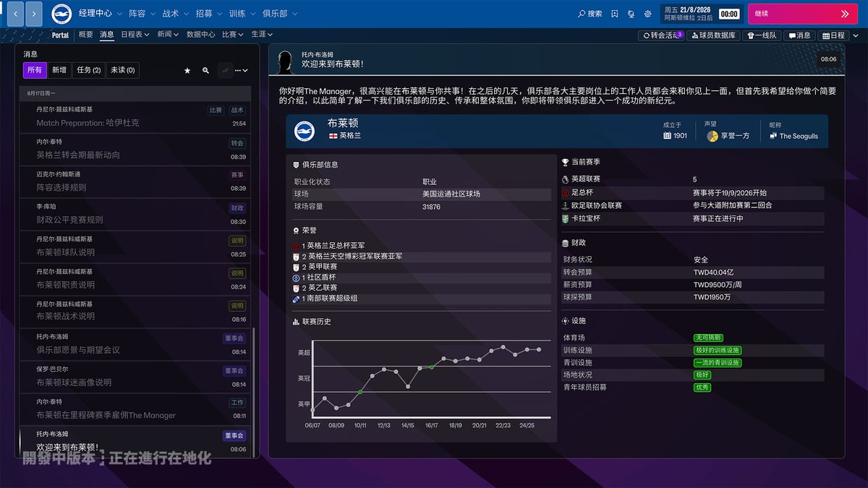
Task: Expand the 生涯 submenu dropdown
Action: tap(262, 34)
